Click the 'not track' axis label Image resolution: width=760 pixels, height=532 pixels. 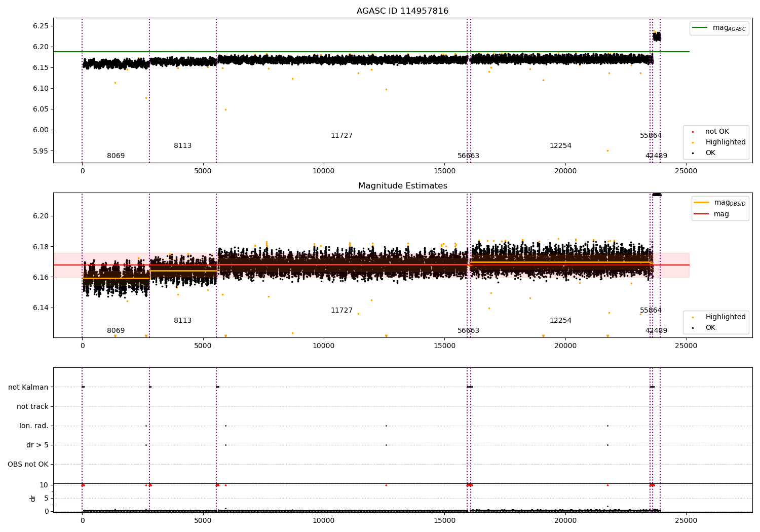tap(32, 406)
